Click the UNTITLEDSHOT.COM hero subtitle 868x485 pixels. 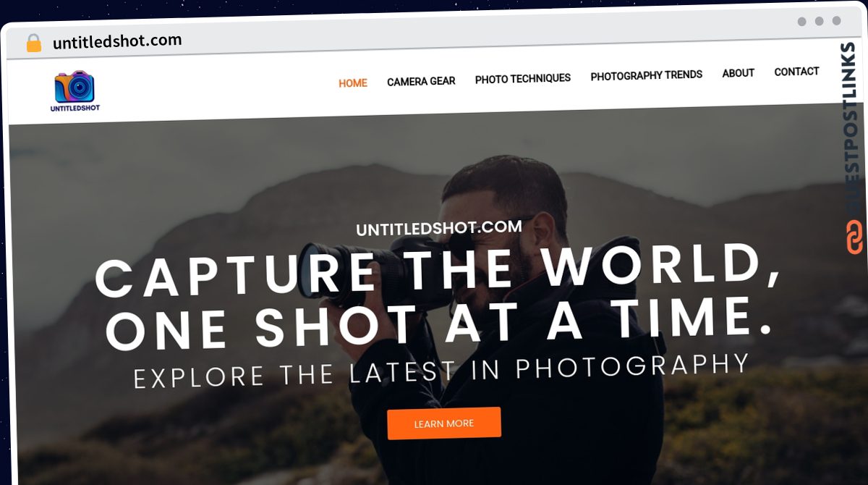[439, 228]
